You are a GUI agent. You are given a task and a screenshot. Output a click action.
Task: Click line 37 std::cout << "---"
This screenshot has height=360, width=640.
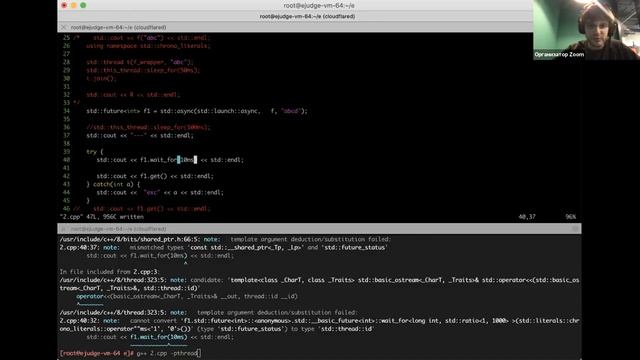(x=140, y=136)
